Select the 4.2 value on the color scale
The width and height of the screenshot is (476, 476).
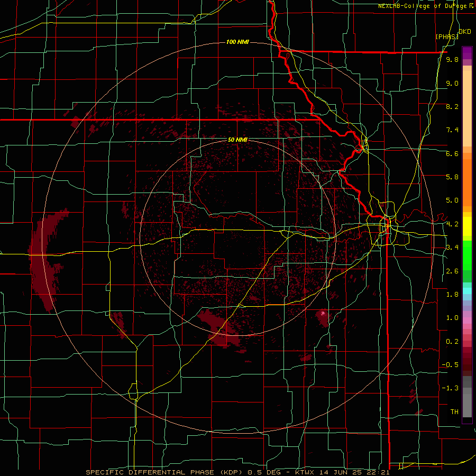coord(452,224)
